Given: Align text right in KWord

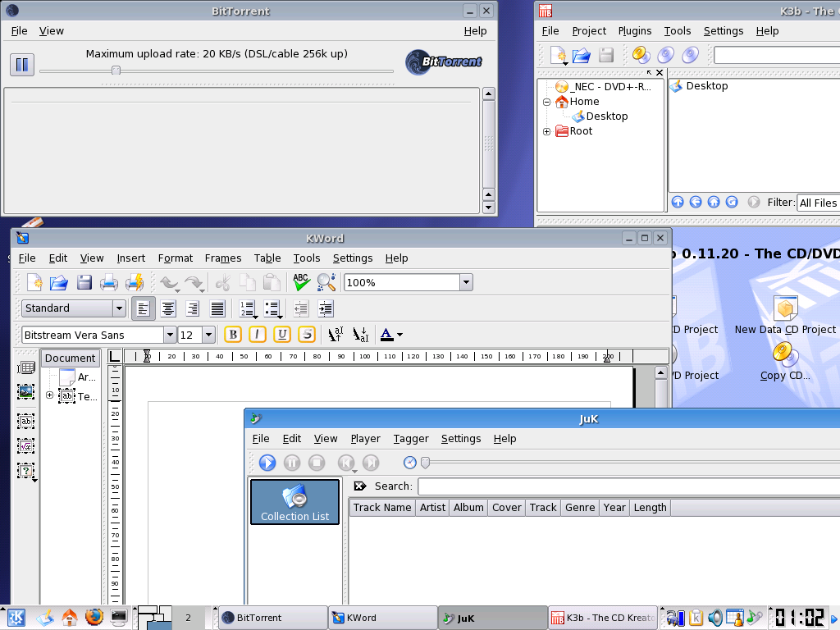Looking at the screenshot, I should pos(193,308).
